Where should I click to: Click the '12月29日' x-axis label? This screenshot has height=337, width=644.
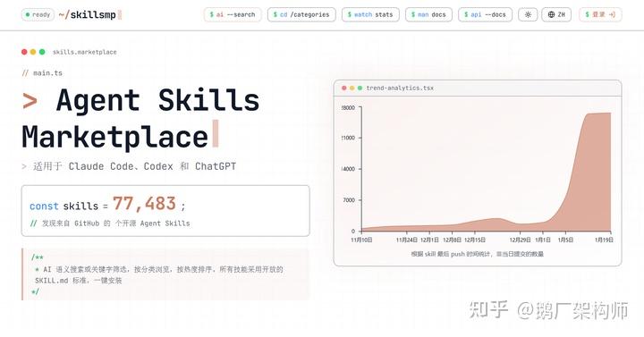click(520, 240)
